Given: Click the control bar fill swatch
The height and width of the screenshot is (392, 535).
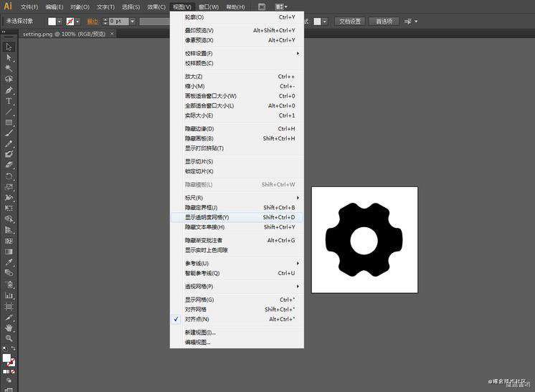Looking at the screenshot, I should (52, 21).
